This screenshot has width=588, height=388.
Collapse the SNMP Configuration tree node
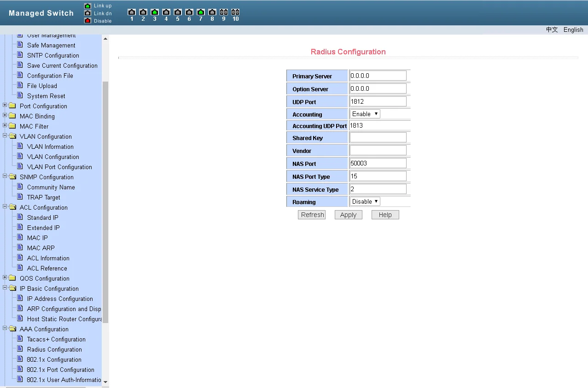coord(5,176)
